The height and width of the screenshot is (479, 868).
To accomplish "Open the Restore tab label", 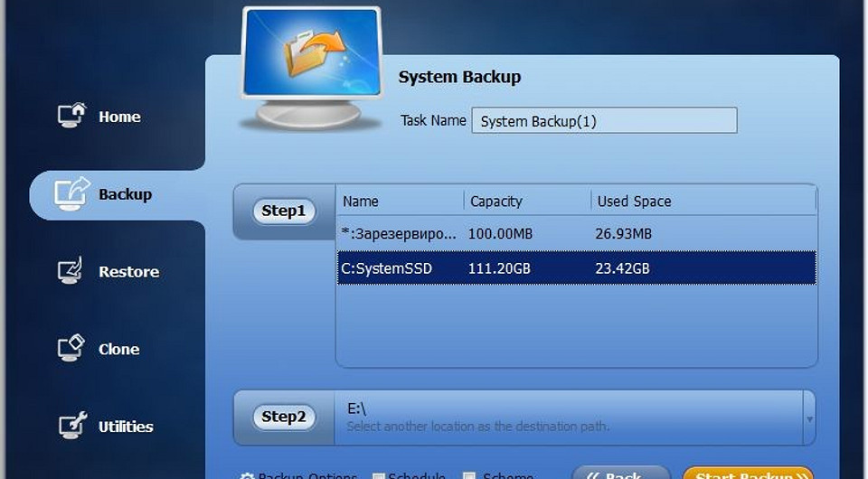I will point(128,272).
